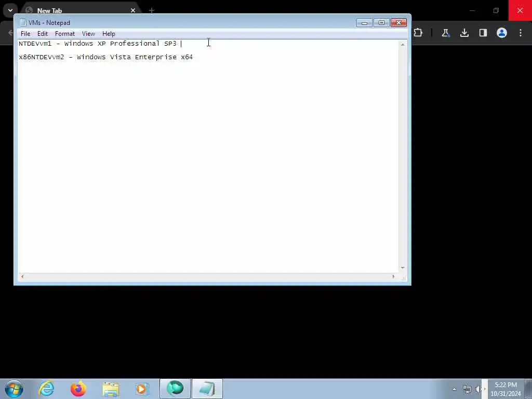Add a new browser tab

pos(152,10)
